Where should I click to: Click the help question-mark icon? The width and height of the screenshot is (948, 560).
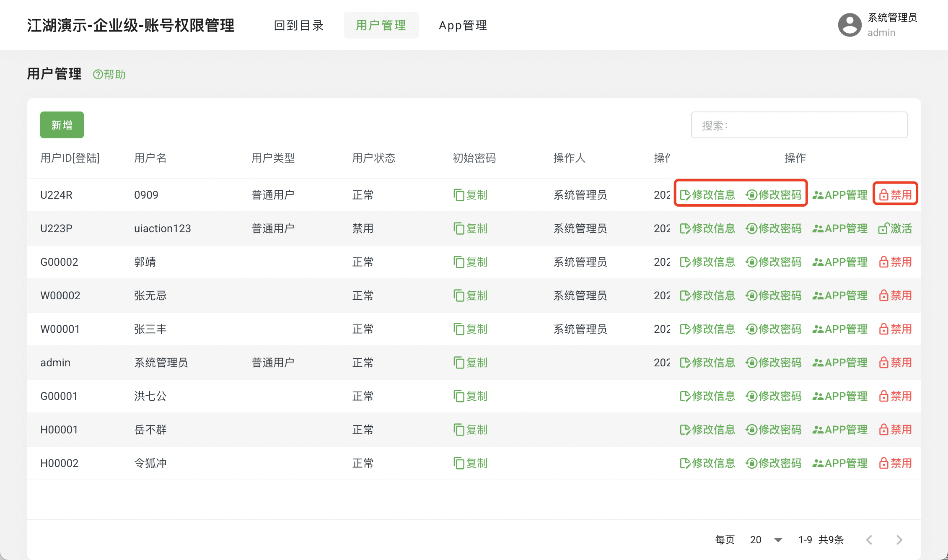coord(98,75)
